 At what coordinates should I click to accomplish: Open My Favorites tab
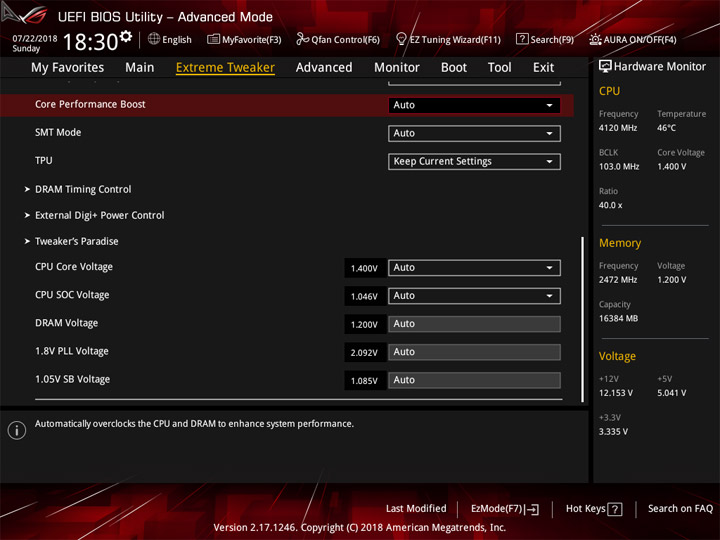68,68
